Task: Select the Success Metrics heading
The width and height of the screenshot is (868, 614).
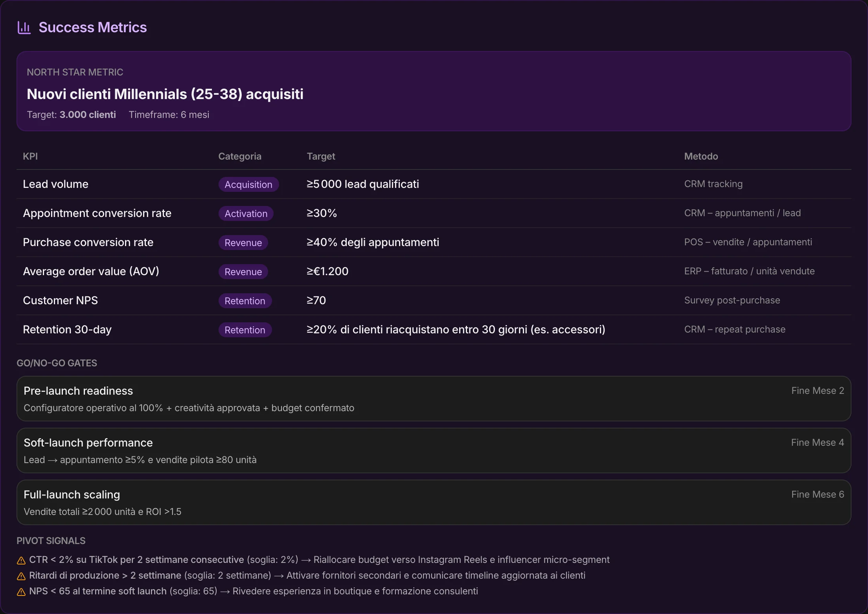Action: tap(93, 28)
